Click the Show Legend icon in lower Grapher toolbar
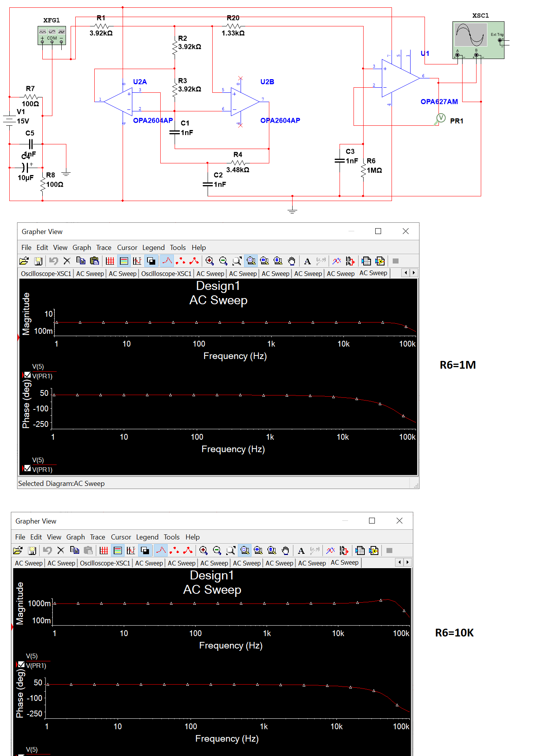Image resolution: width=539 pixels, height=756 pixels. point(118,551)
